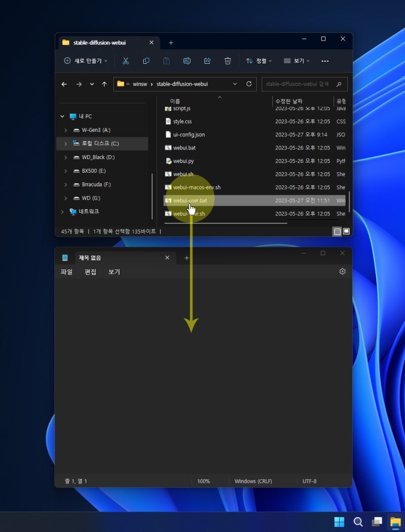Switch to large thumbnails view icon
Screen dimensions: 405x532
(x=346, y=231)
